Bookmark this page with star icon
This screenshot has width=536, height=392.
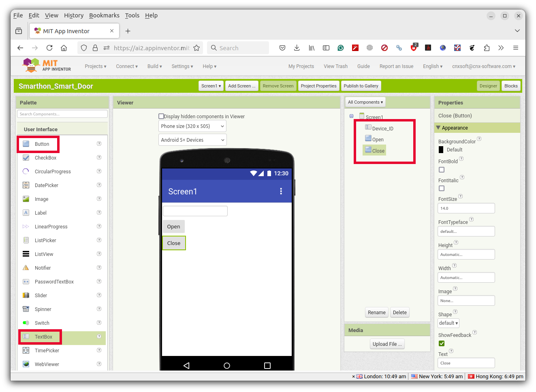pyautogui.click(x=196, y=48)
